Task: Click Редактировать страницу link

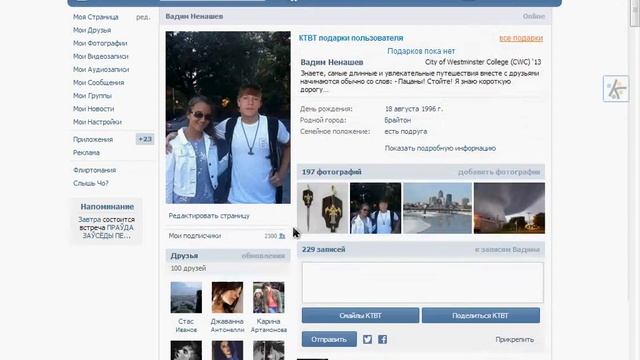Action: click(x=209, y=216)
